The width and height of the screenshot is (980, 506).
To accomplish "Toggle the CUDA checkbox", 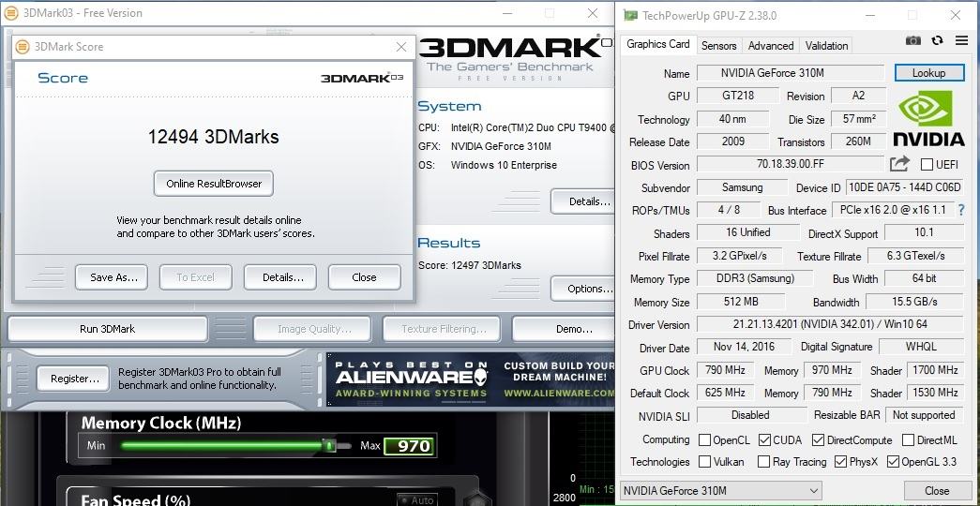I will click(764, 440).
